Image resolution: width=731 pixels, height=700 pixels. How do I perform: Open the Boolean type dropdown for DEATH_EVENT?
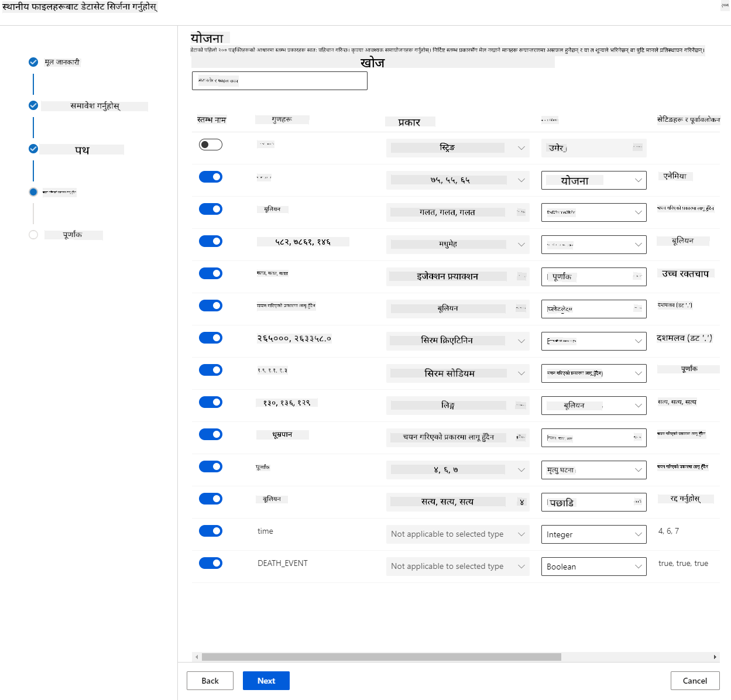(594, 567)
